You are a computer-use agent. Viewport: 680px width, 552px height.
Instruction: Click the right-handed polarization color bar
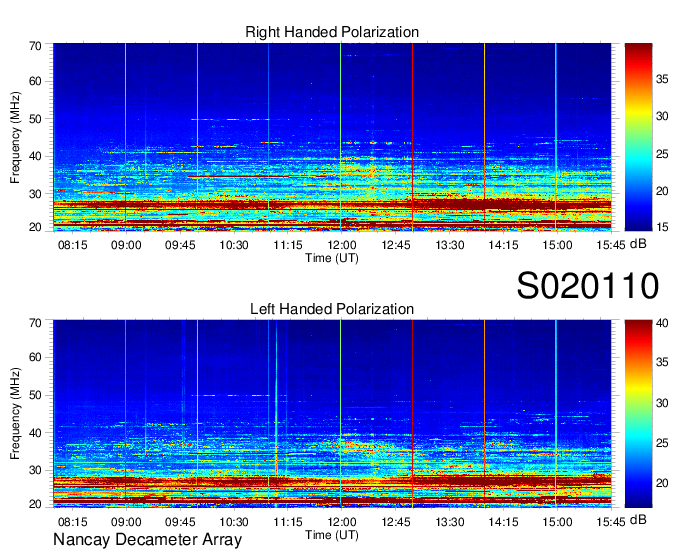638,137
